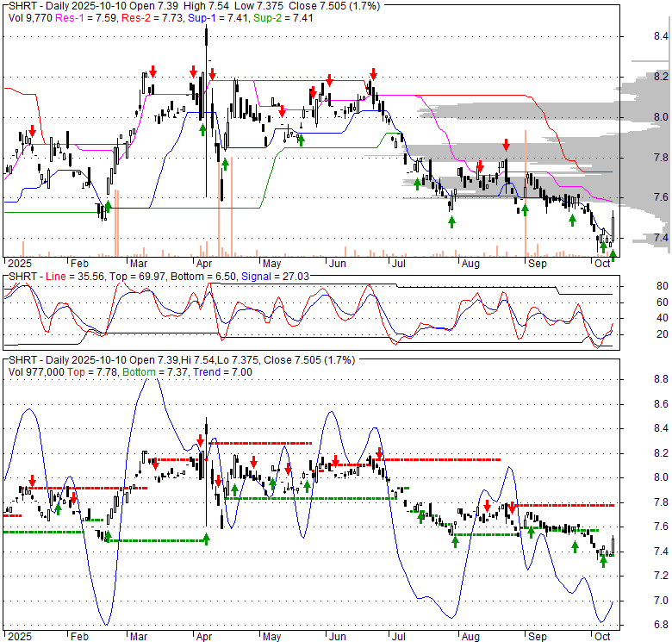Image resolution: width=672 pixels, height=642 pixels.
Task: Click the red sell arrow in early March, top chart
Action: [x=152, y=71]
